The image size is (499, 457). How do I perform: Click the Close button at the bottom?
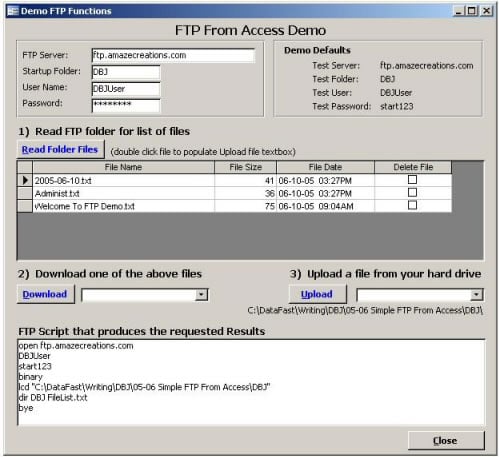tap(446, 441)
